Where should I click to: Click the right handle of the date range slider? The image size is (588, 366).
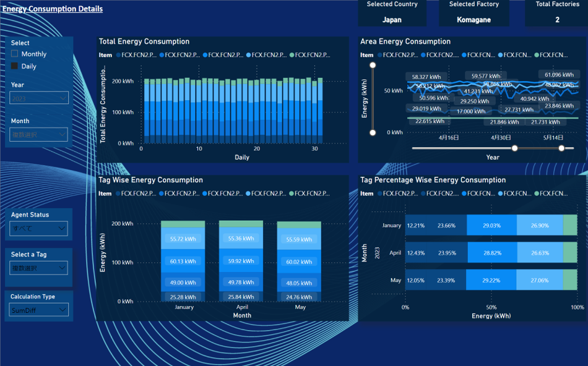coord(562,148)
